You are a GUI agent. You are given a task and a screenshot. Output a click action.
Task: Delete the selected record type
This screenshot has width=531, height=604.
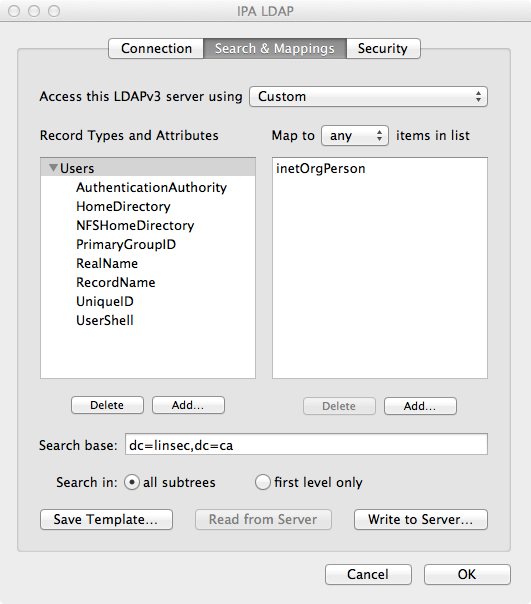pyautogui.click(x=108, y=405)
